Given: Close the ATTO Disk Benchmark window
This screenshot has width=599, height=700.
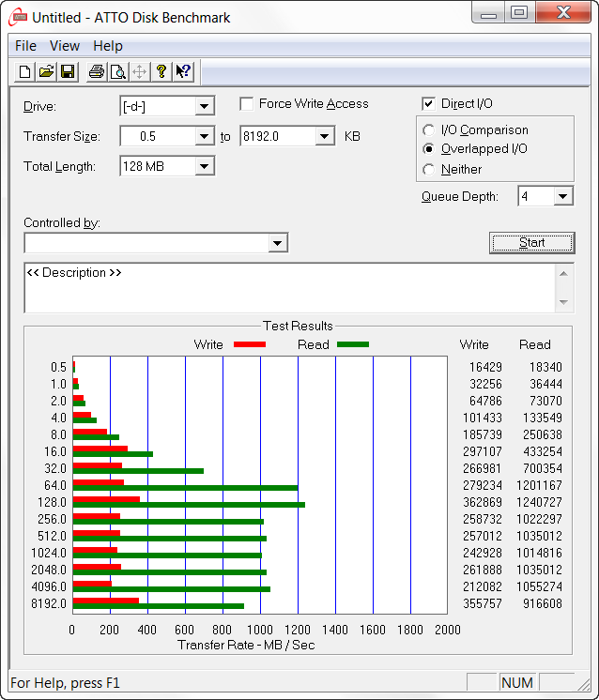Looking at the screenshot, I should pos(563,12).
